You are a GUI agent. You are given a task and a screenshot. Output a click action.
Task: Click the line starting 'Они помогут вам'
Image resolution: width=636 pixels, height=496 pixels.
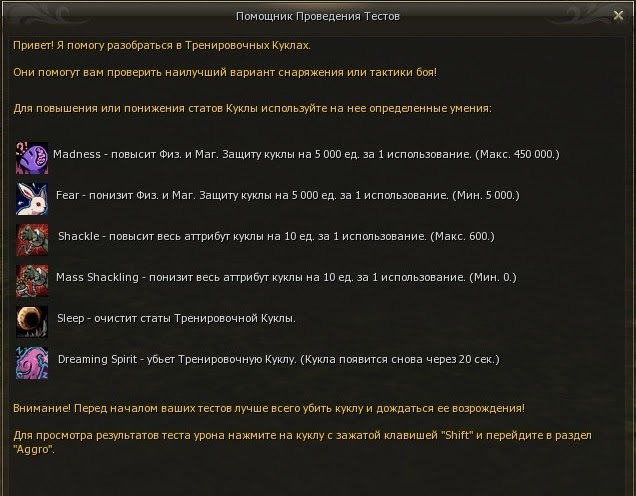tap(224, 73)
